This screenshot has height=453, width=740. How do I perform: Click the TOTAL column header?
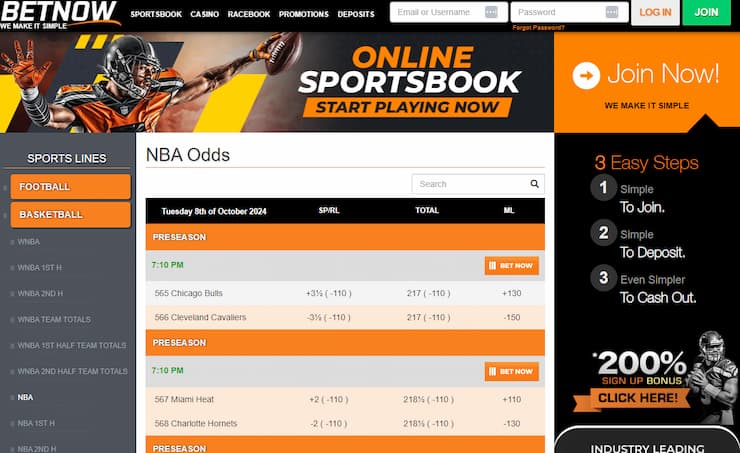click(427, 210)
